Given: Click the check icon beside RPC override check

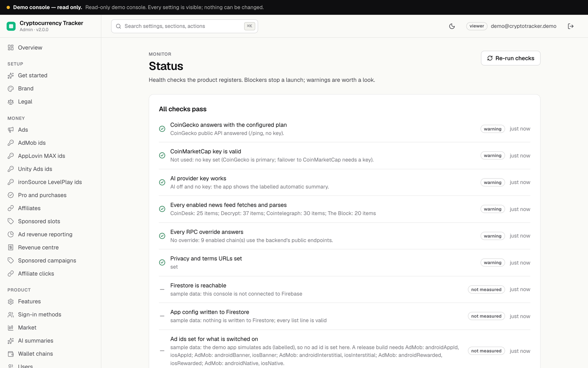Looking at the screenshot, I should click(162, 236).
